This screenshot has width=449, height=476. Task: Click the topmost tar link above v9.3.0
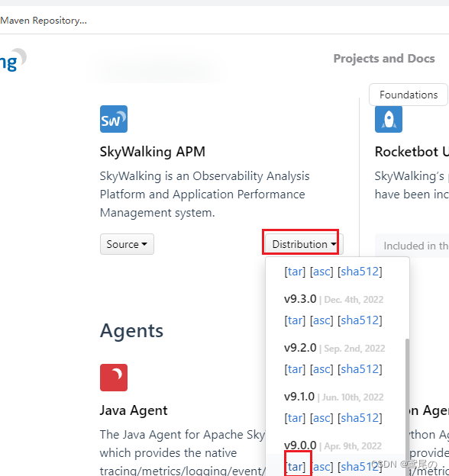295,272
